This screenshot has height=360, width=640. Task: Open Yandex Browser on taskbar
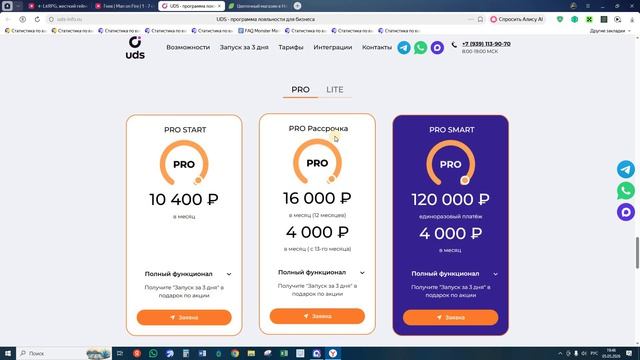(333, 353)
